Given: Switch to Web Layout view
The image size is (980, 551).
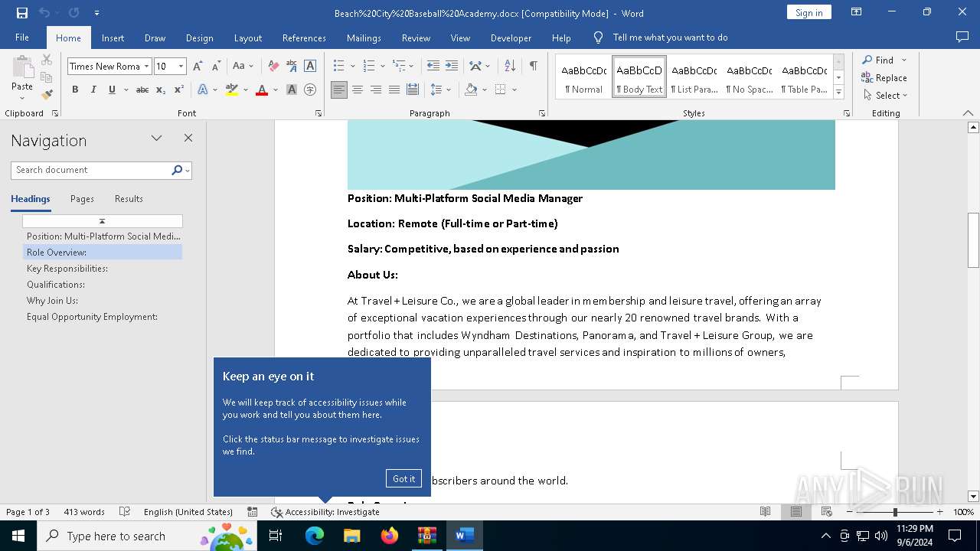Looking at the screenshot, I should (x=826, y=512).
